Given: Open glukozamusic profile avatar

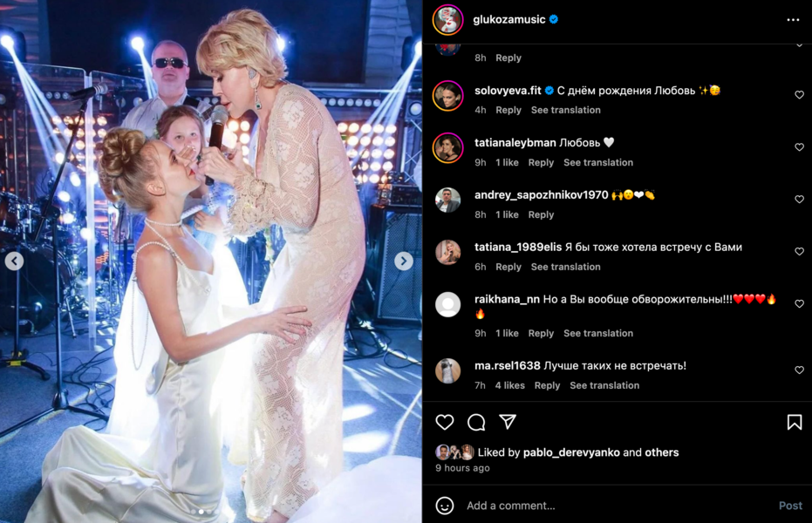Looking at the screenshot, I should [x=447, y=19].
